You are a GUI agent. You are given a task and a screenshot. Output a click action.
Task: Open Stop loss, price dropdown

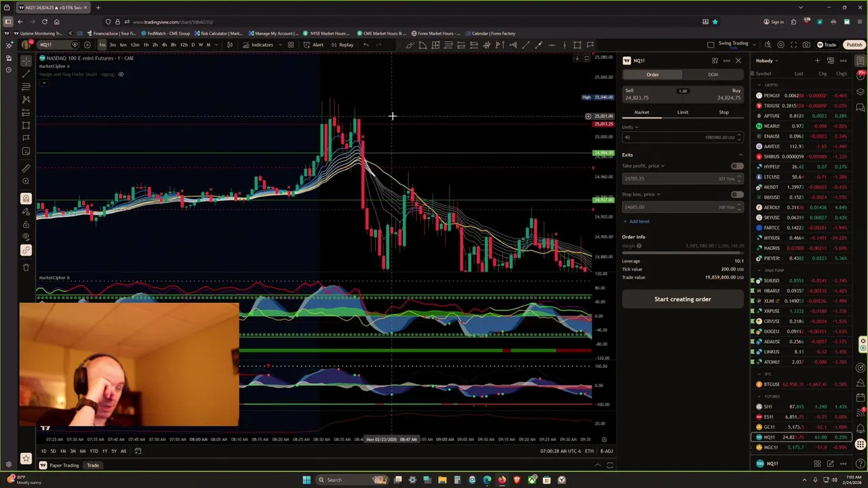[x=641, y=195]
